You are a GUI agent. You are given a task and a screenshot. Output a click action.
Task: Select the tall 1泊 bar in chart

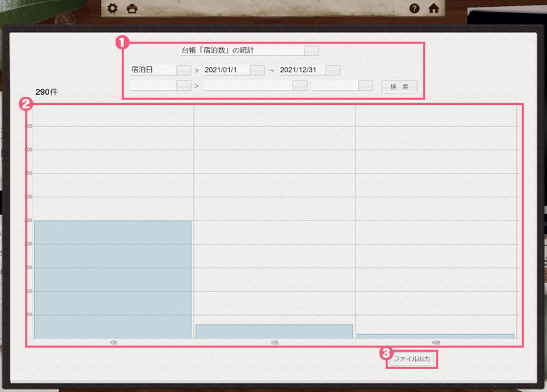(113, 279)
